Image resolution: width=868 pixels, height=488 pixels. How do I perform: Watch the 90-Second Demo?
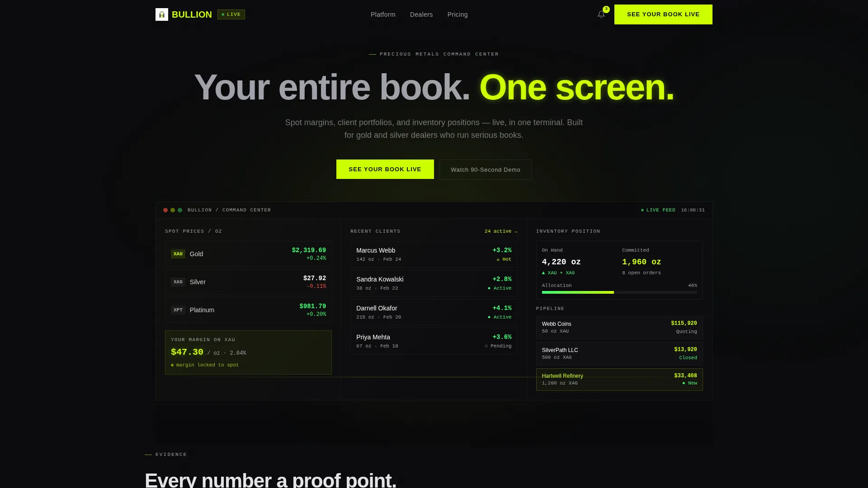(486, 169)
